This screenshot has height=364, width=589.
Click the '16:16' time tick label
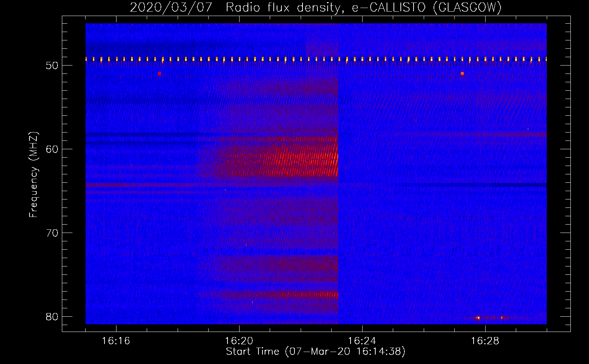point(116,341)
